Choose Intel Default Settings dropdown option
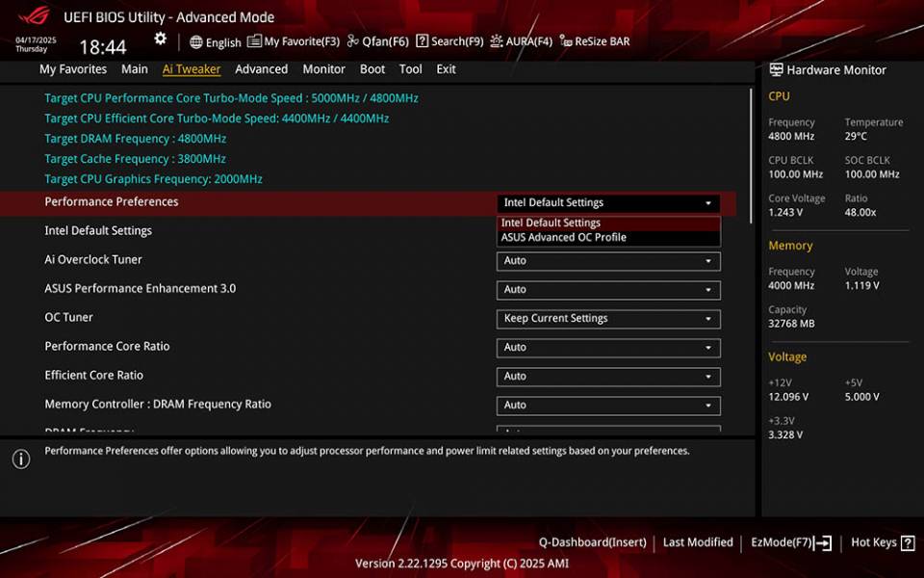Image resolution: width=924 pixels, height=578 pixels. [608, 223]
